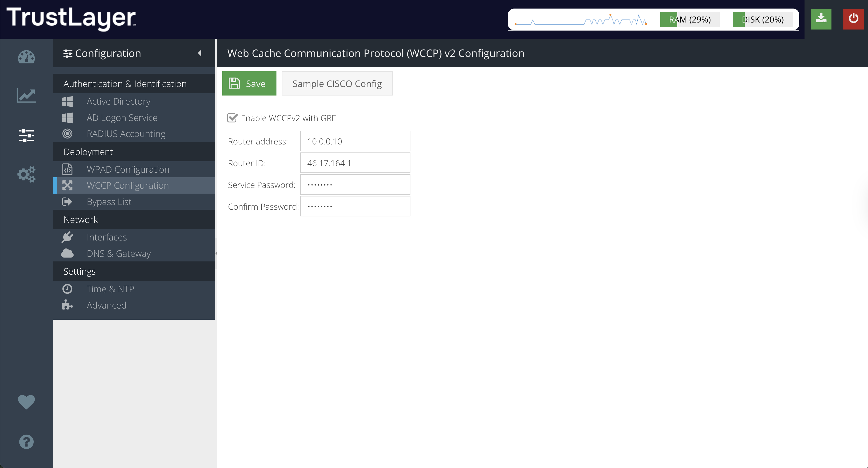
Task: Open AD Logon Service page
Action: tap(134, 118)
